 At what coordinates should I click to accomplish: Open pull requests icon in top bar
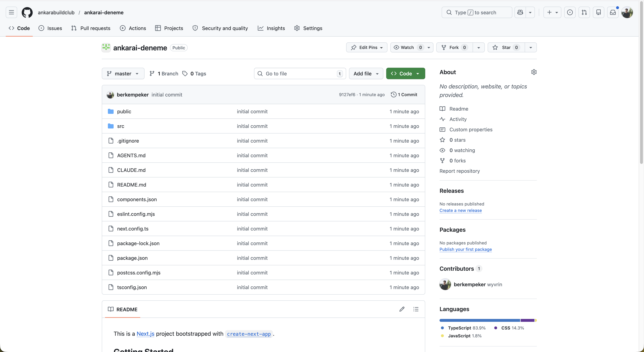pos(584,12)
